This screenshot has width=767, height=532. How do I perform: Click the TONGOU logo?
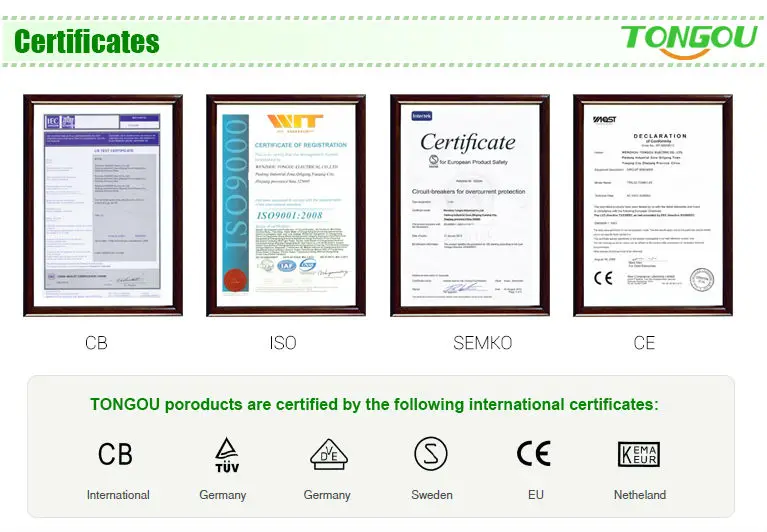click(x=689, y=41)
